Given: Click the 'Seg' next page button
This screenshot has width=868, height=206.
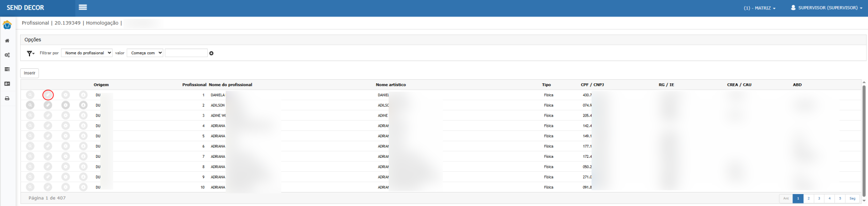Looking at the screenshot, I should pyautogui.click(x=853, y=198).
